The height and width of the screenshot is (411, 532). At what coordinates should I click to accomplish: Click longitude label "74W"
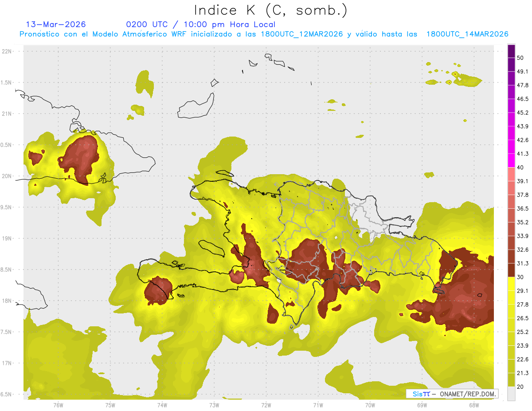[x=162, y=405]
